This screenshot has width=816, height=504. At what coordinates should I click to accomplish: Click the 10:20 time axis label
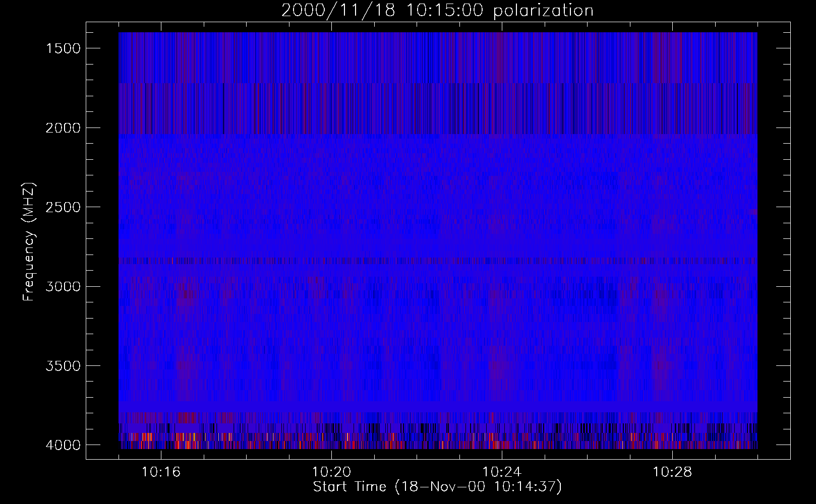331,472
